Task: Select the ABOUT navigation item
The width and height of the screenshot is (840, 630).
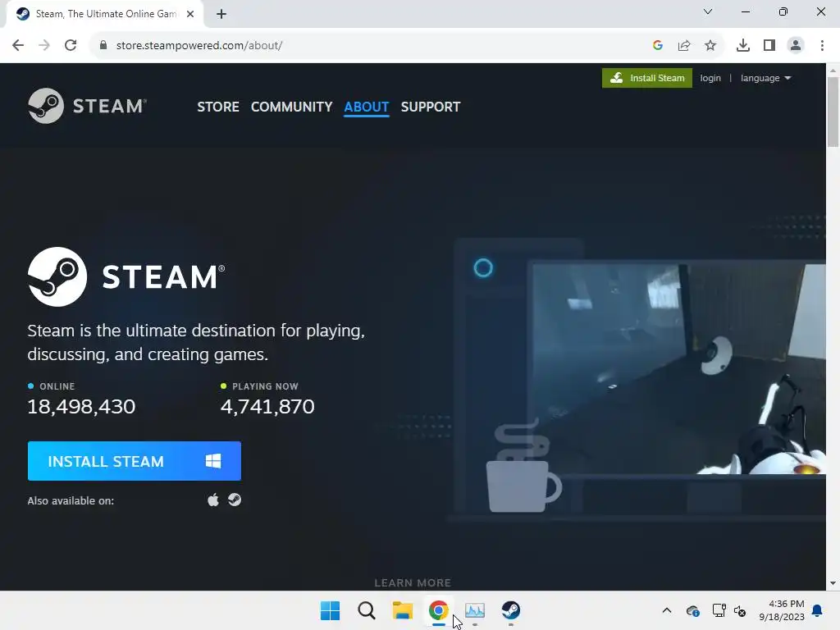Action: pos(367,107)
